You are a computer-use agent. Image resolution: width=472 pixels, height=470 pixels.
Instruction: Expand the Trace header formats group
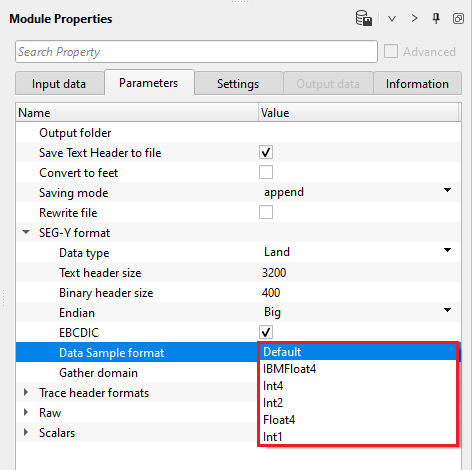pyautogui.click(x=26, y=392)
